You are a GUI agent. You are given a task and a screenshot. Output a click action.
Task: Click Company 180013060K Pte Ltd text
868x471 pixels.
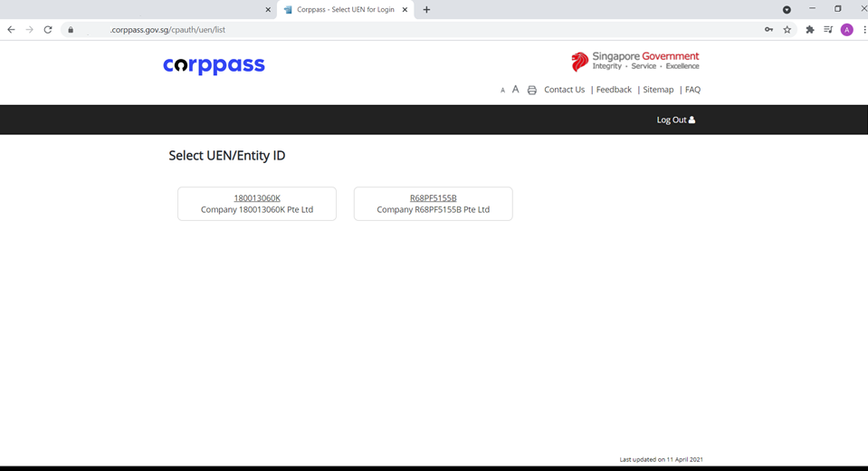pyautogui.click(x=257, y=209)
